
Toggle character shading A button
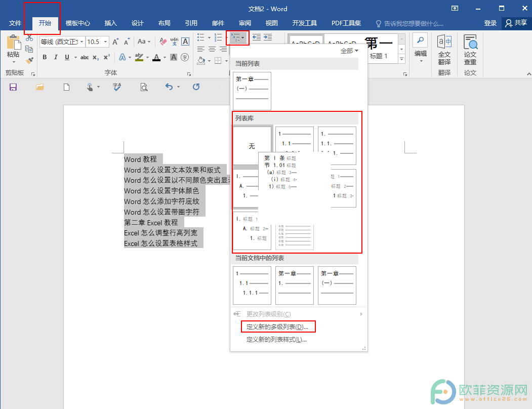(174, 57)
